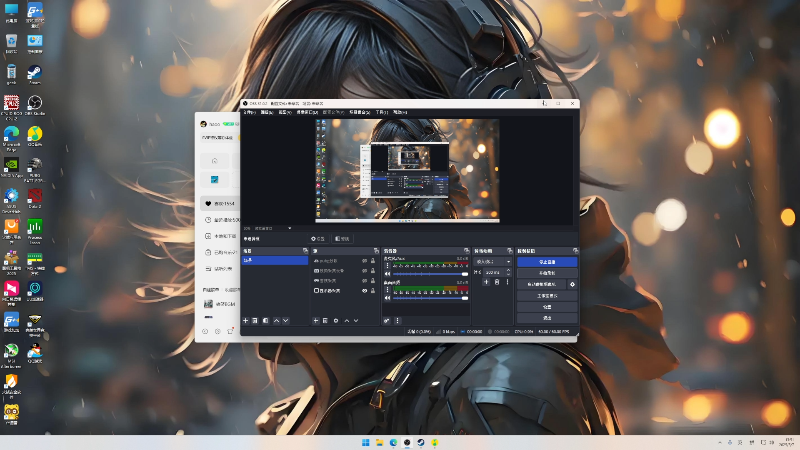The width and height of the screenshot is (800, 450).
Task: Toggle visibility of the display capture source
Action: 364,290
